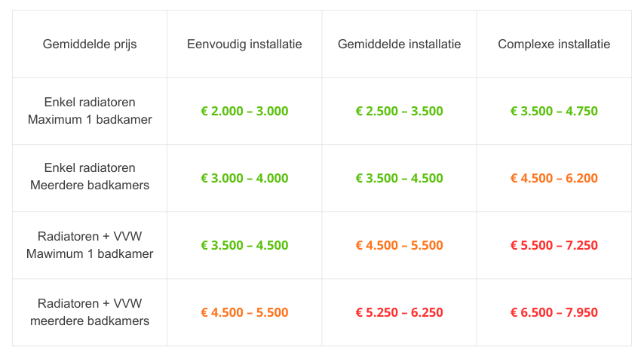Select the green price € 2.500 – 3.500
Viewport: 644px width, 362px height.
tap(399, 112)
